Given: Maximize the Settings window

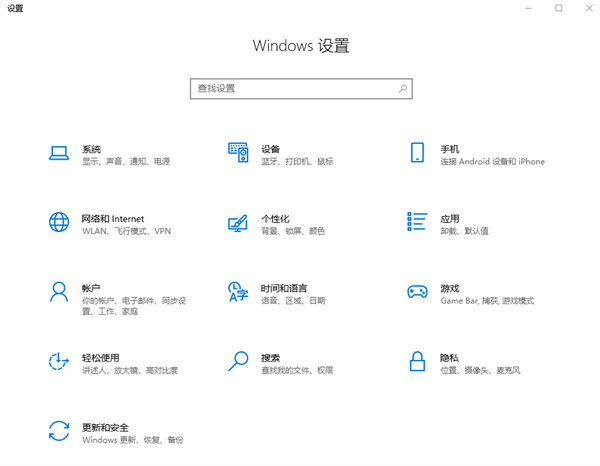Looking at the screenshot, I should pyautogui.click(x=559, y=8).
